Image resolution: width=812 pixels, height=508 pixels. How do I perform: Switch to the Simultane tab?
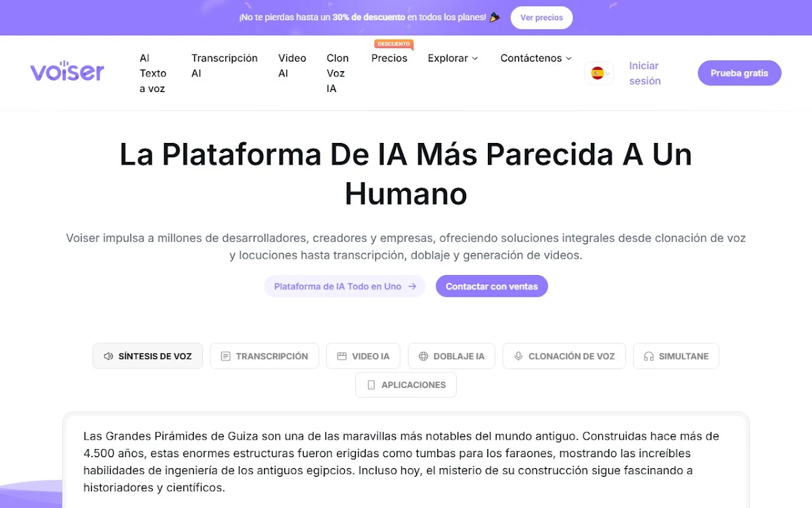tap(676, 356)
